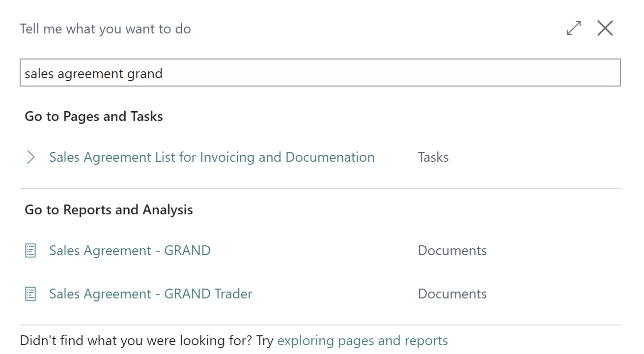Open the Sales Agreement - GRAND Trader report
Image resolution: width=644 pixels, height=354 pixels.
(151, 294)
